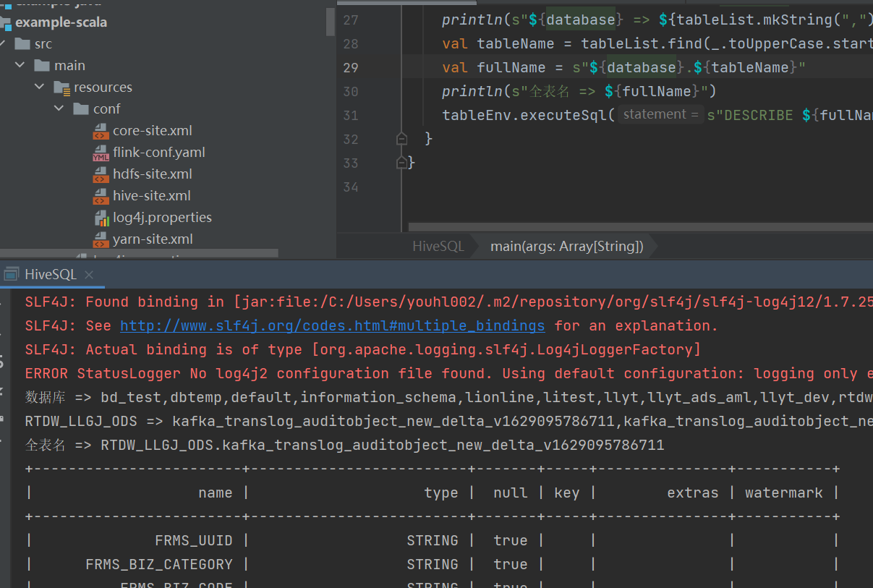Switch to the HiveSQL run tab

(x=50, y=274)
